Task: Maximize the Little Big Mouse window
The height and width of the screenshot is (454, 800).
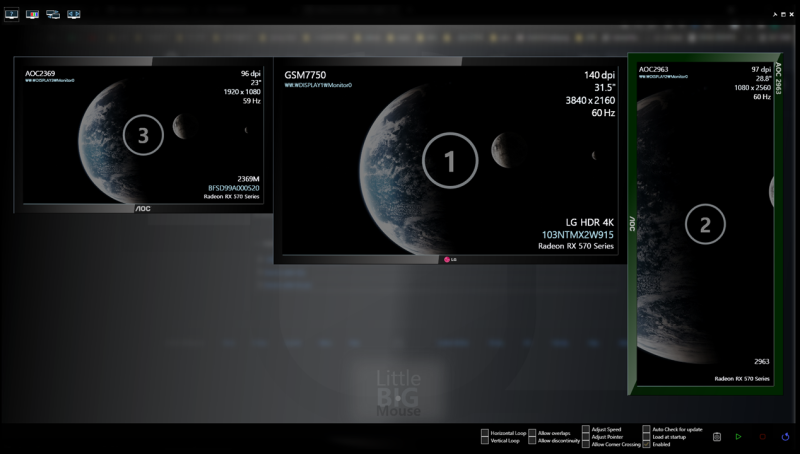Action: coord(783,15)
